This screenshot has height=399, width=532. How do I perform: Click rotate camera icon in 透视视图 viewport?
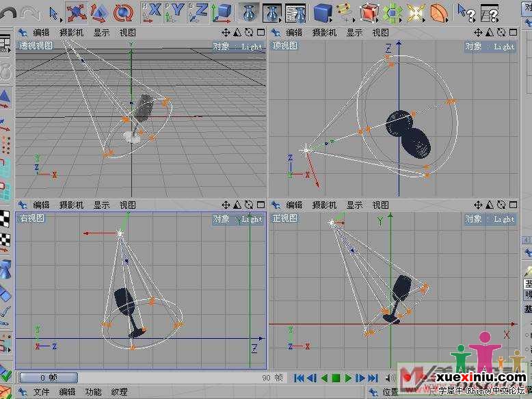click(249, 33)
